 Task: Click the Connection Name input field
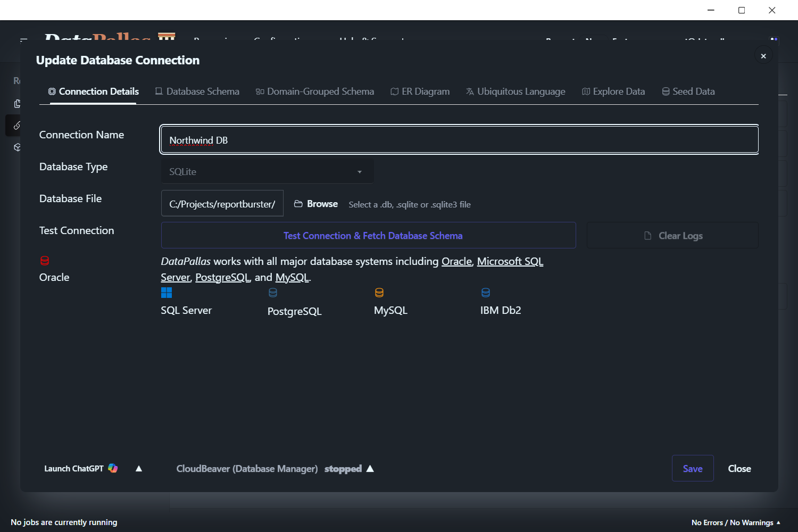pos(459,140)
